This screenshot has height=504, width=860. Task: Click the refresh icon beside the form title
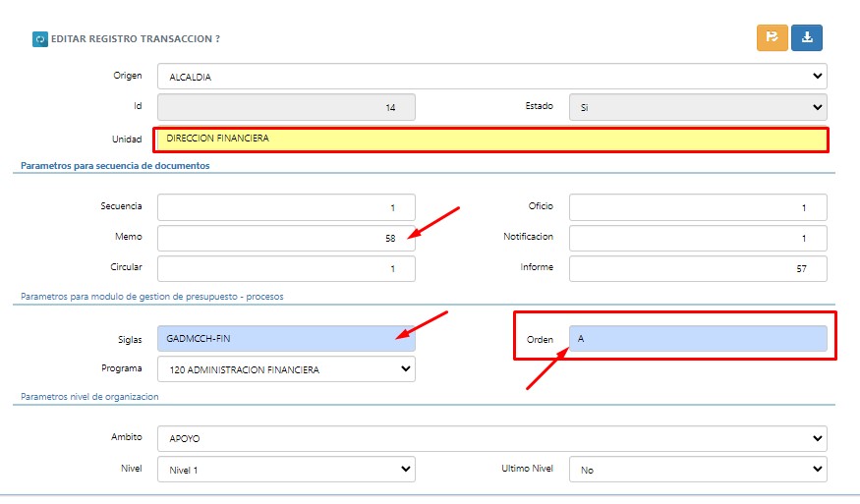[40, 39]
